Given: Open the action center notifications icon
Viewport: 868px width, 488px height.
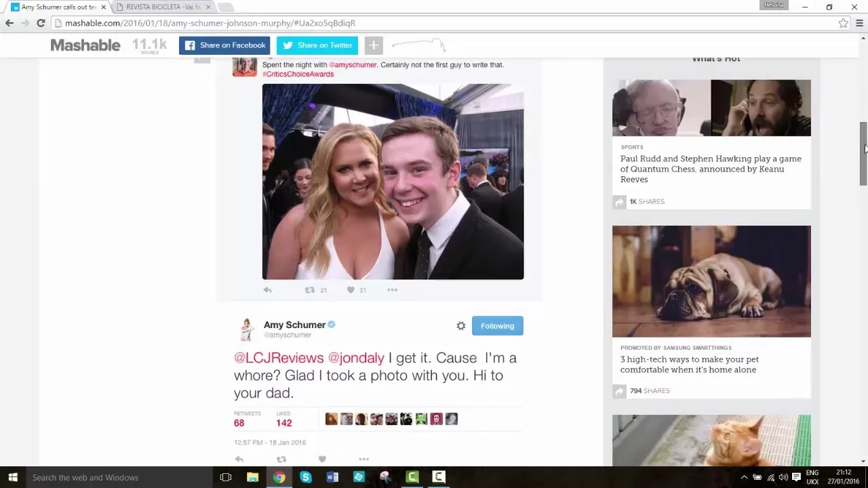Looking at the screenshot, I should pyautogui.click(x=797, y=477).
